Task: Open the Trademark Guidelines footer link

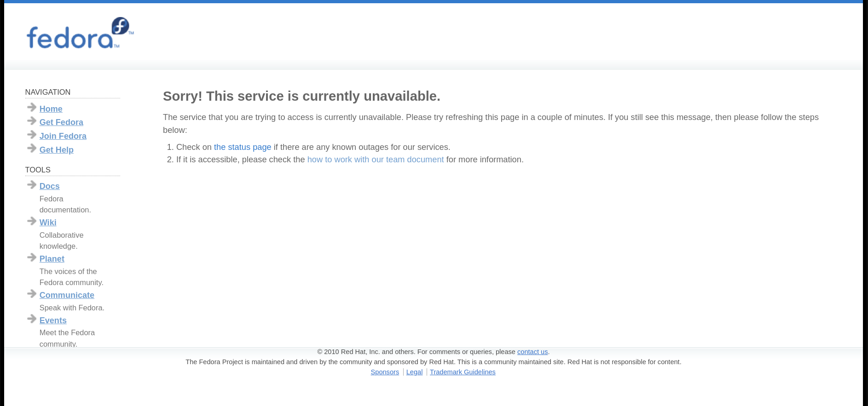Action: pos(463,372)
